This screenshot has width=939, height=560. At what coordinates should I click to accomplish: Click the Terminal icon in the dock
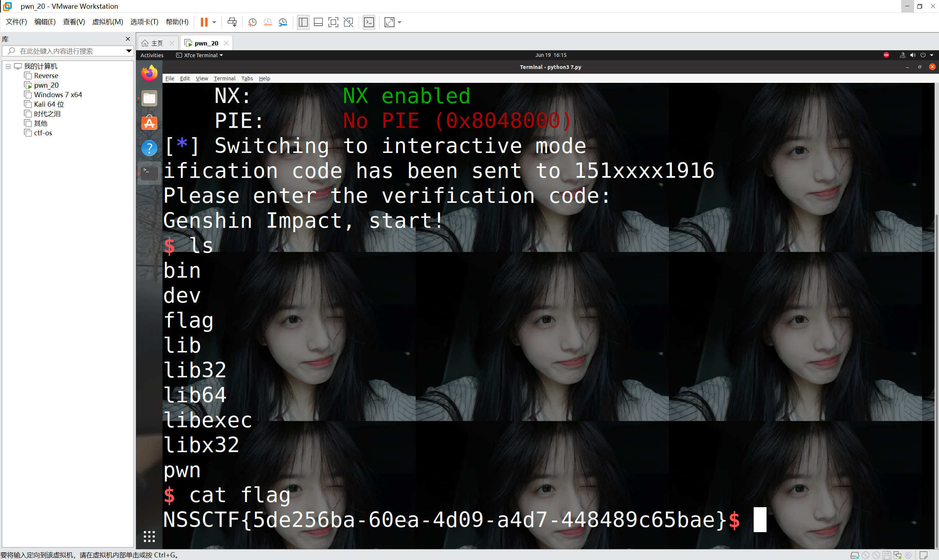[149, 173]
